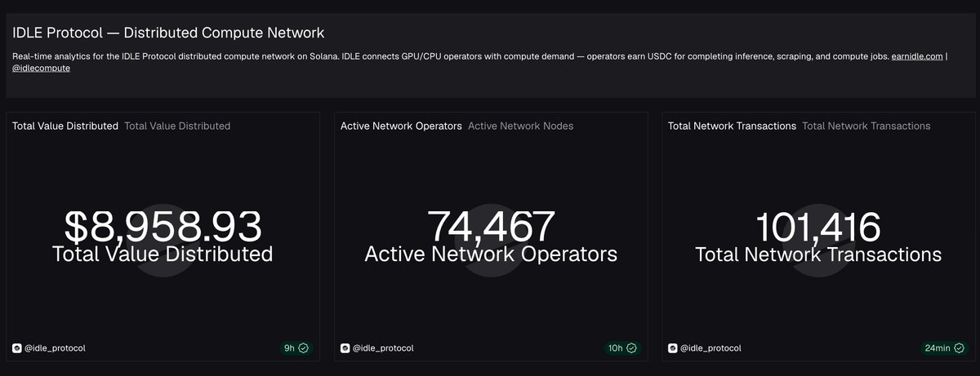This screenshot has width=980, height=376.
Task: Click the gray Total Network Transactions subtitle
Action: pos(866,126)
